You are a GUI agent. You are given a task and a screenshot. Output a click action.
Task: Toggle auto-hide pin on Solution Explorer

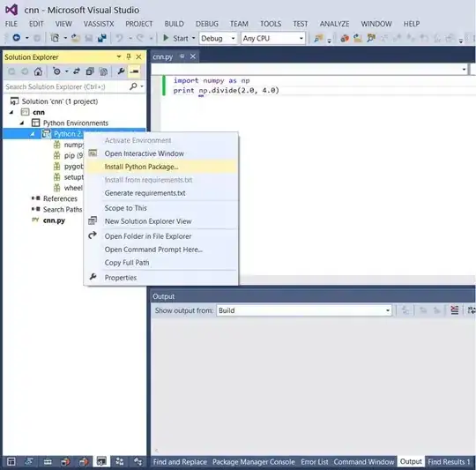(129, 56)
